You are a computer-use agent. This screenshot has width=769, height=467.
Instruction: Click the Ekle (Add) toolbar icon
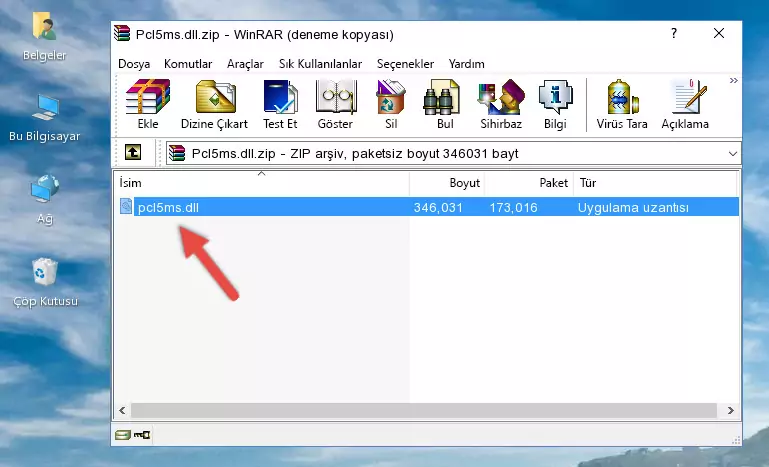click(148, 104)
